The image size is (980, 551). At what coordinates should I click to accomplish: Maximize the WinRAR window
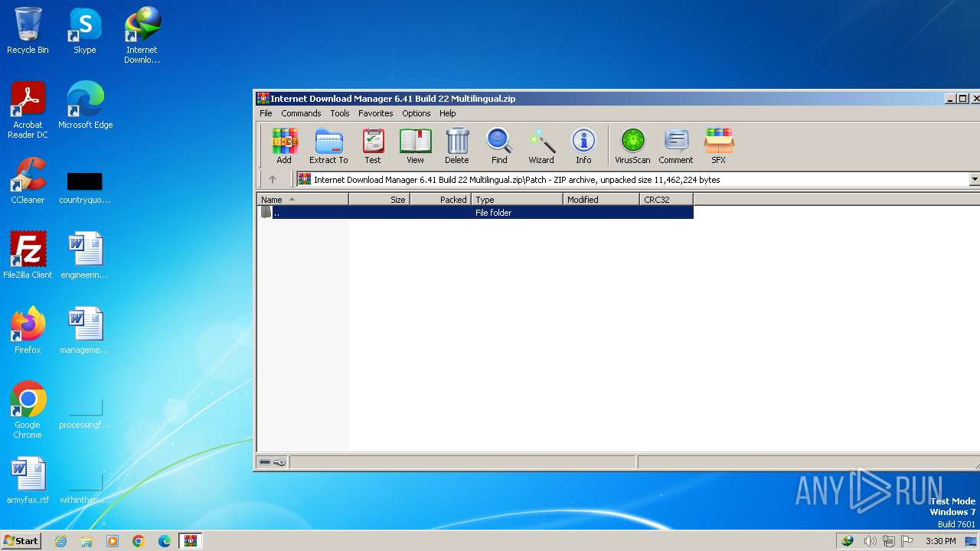coord(963,98)
